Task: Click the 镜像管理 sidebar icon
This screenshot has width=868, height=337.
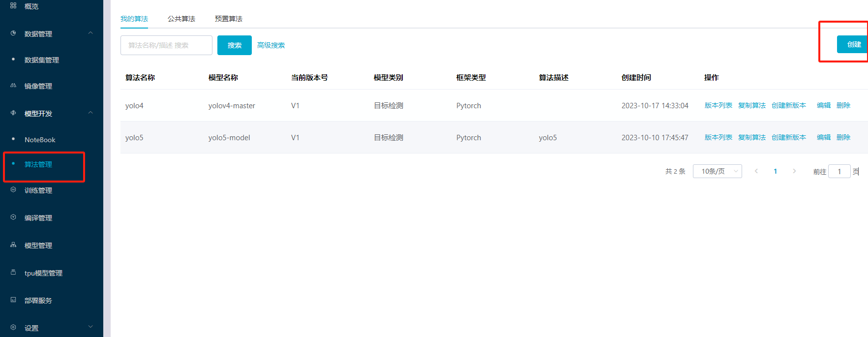Action: pos(13,86)
